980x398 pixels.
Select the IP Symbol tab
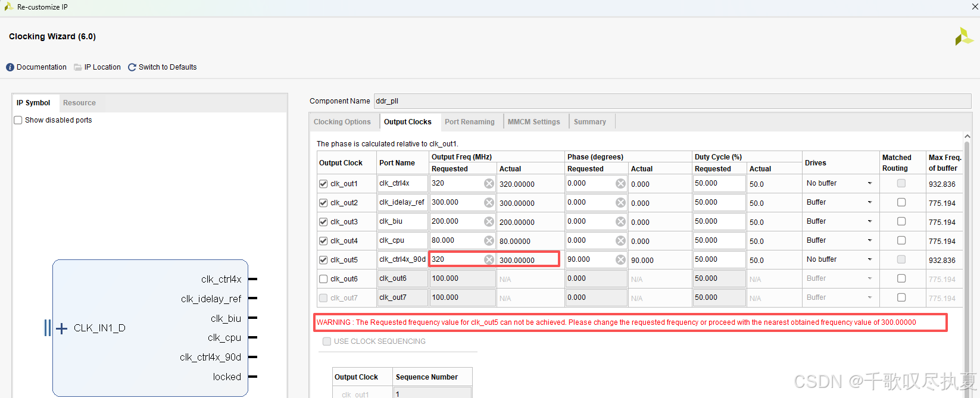coord(33,103)
